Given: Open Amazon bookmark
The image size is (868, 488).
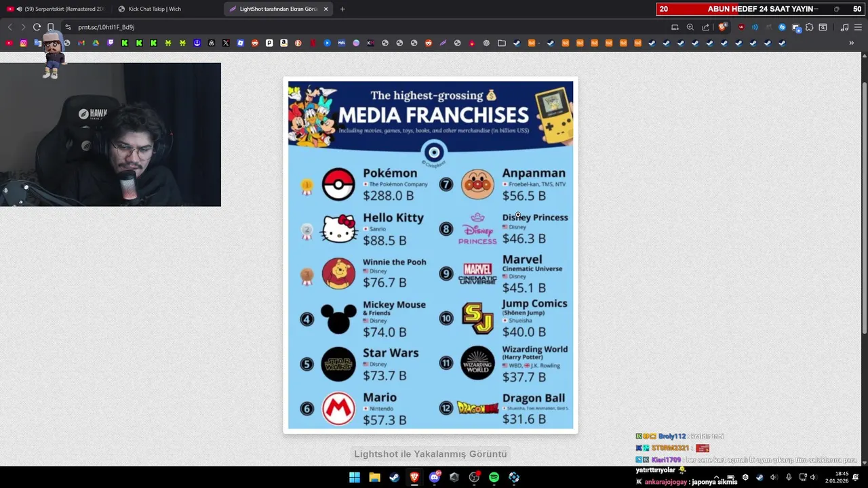Looking at the screenshot, I should pyautogui.click(x=283, y=43).
